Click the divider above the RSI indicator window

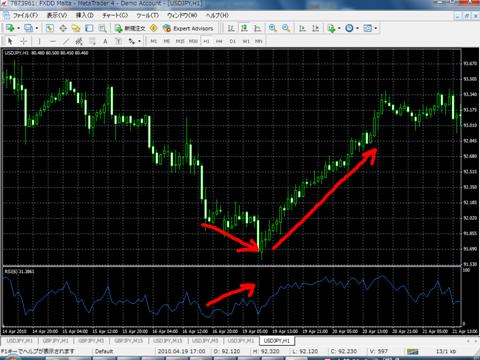click(x=232, y=266)
